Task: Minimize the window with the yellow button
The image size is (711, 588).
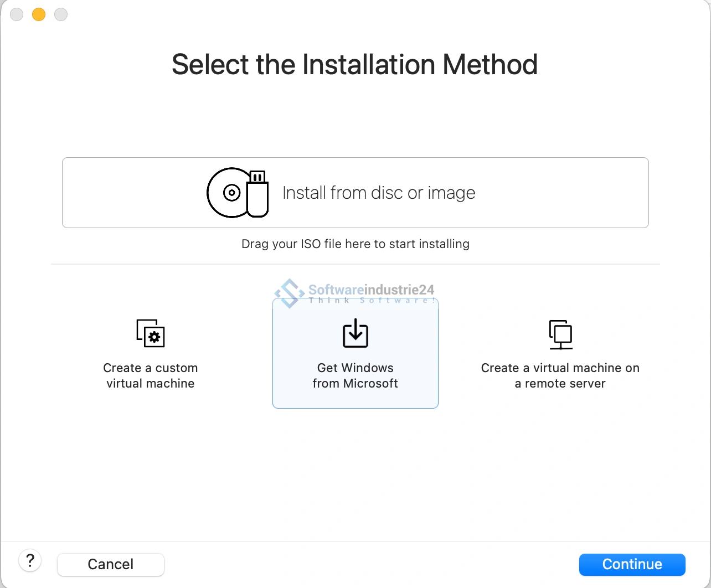Action: pos(39,14)
